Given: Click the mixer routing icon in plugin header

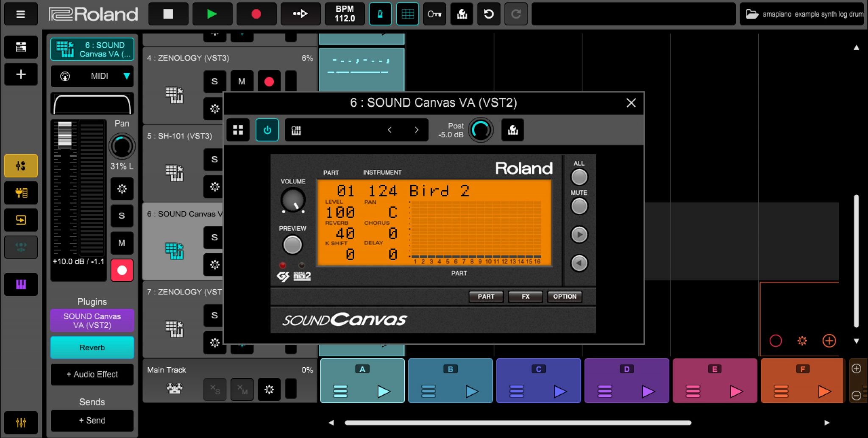Looking at the screenshot, I should 513,130.
